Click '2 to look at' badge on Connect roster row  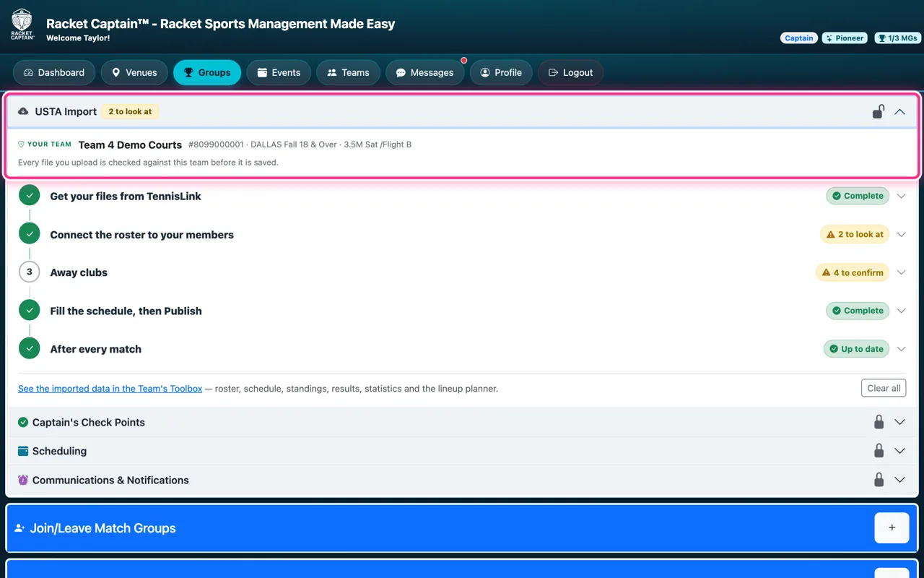855,234
